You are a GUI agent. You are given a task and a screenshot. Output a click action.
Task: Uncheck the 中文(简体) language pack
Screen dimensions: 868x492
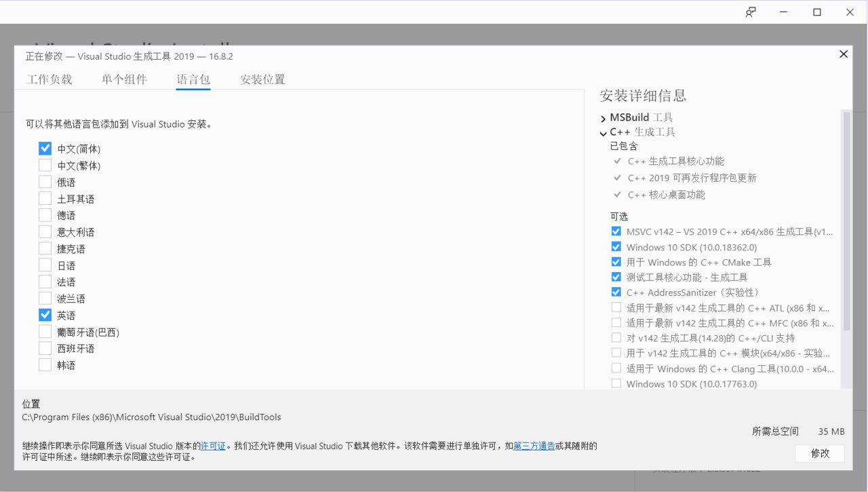click(44, 148)
